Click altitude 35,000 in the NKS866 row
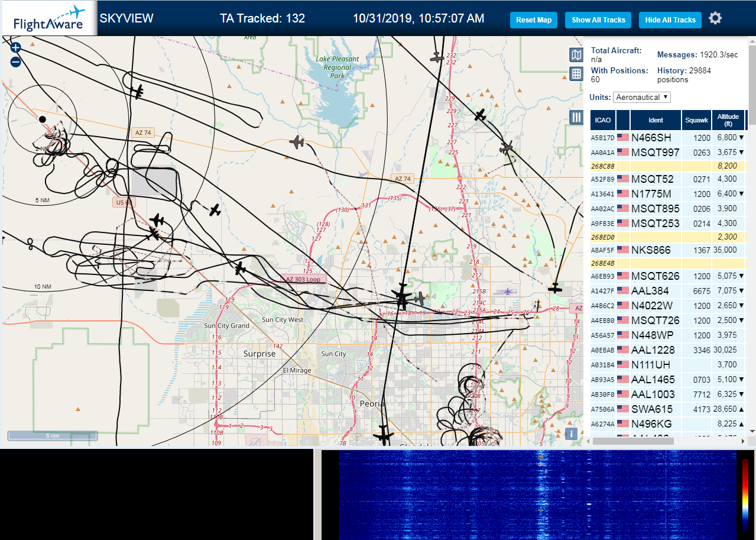The image size is (756, 540). tap(725, 250)
